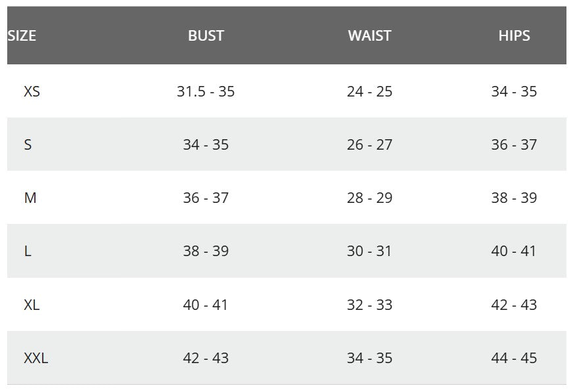Click bust value 42 - 43
This screenshot has height=392, width=575.
[206, 359]
